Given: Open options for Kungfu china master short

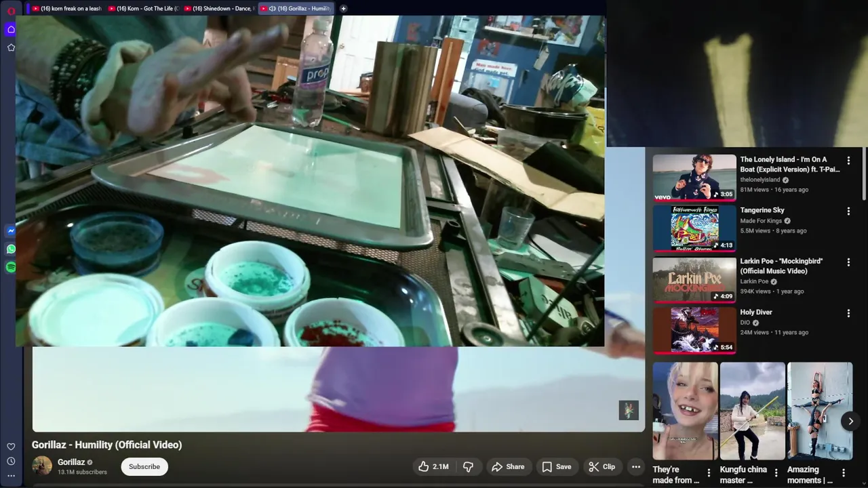Looking at the screenshot, I should click(776, 473).
